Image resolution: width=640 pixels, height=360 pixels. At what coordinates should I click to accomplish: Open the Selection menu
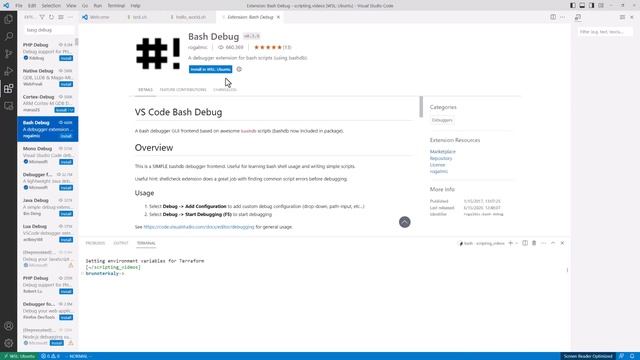51,6
